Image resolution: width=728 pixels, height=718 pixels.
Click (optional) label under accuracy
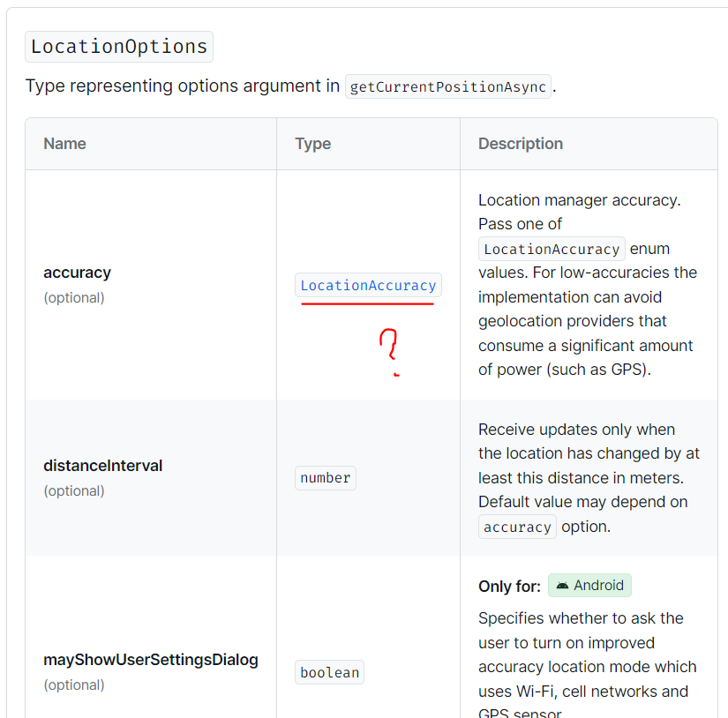(74, 298)
